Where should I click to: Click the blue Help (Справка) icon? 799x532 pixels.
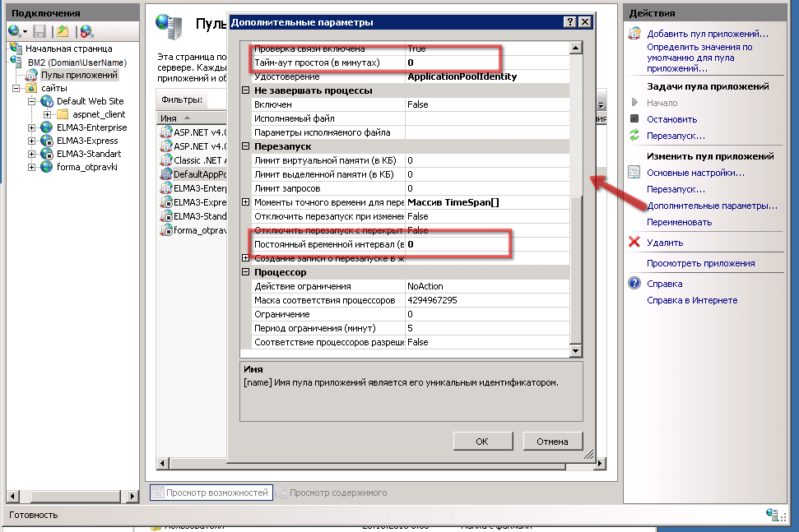click(634, 284)
